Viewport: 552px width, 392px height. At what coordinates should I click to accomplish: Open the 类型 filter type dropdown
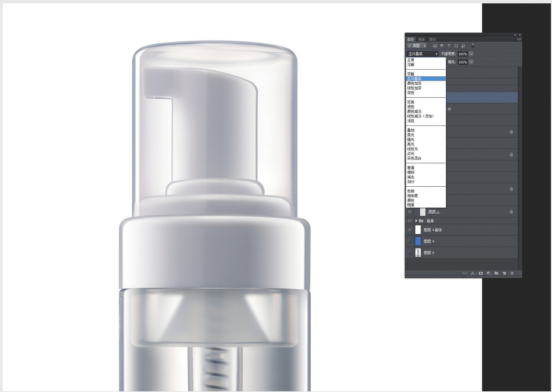(417, 46)
